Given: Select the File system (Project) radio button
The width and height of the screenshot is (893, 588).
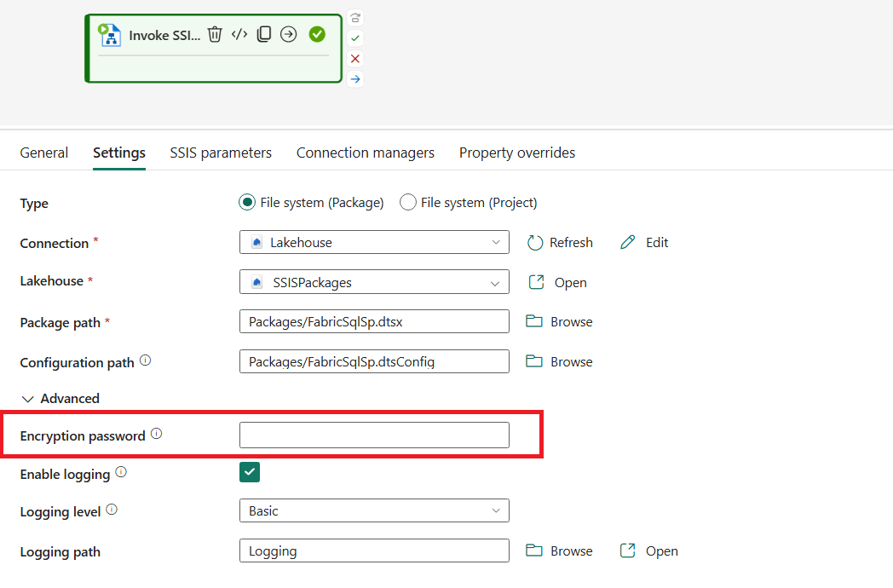Looking at the screenshot, I should [x=408, y=203].
